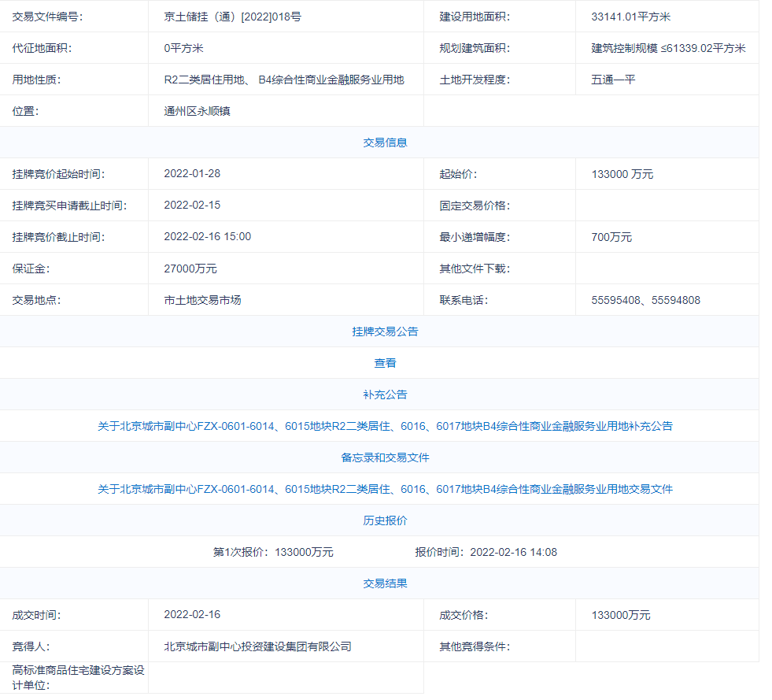The image size is (772, 700).
Task: Select the winner 北京城市副中心投资建设集团有限公司
Action: tap(257, 646)
